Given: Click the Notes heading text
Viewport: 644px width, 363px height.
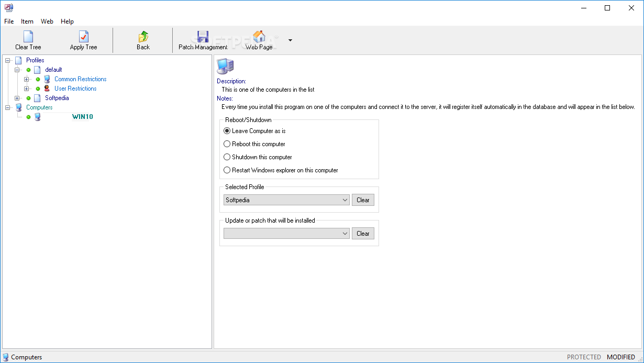Looking at the screenshot, I should coord(225,98).
